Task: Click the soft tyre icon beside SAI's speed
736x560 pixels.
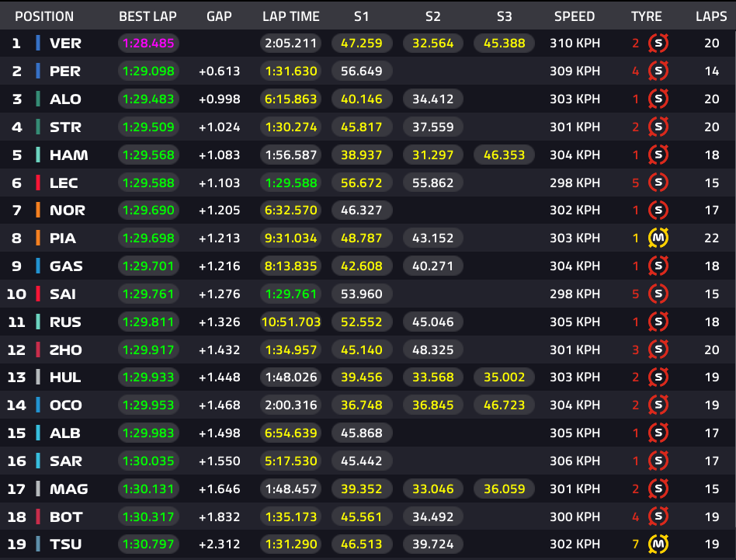Action: point(658,294)
